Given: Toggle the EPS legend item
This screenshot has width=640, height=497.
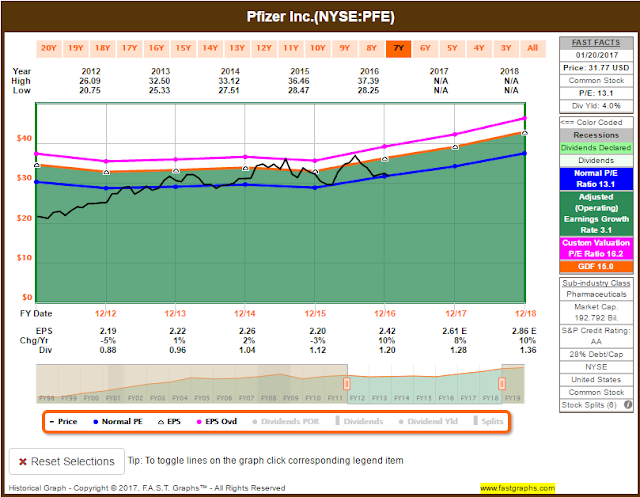Looking at the screenshot, I should [169, 422].
